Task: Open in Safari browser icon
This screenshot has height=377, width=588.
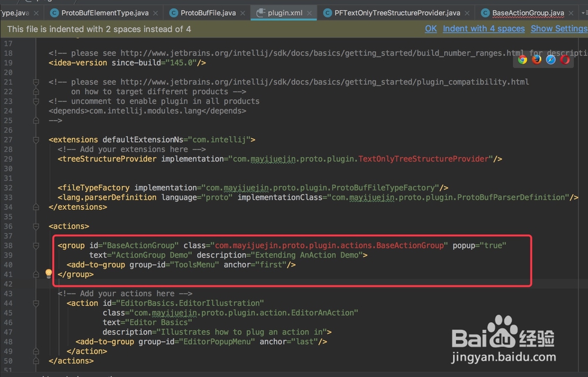Action: click(551, 59)
